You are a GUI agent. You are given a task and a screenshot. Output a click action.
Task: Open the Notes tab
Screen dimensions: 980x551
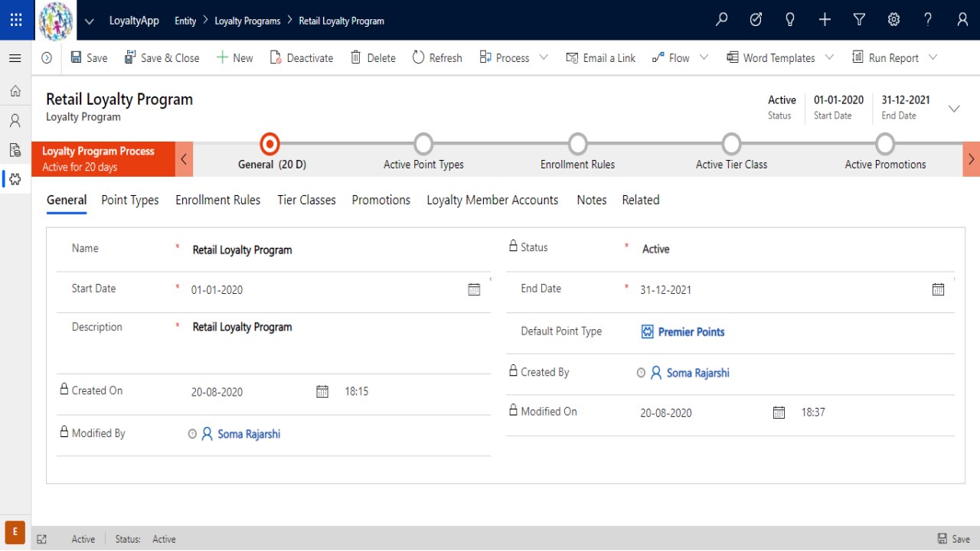pos(592,201)
